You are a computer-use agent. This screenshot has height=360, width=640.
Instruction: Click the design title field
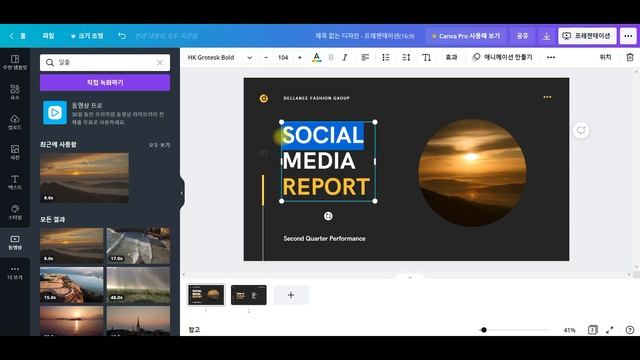pyautogui.click(x=364, y=36)
